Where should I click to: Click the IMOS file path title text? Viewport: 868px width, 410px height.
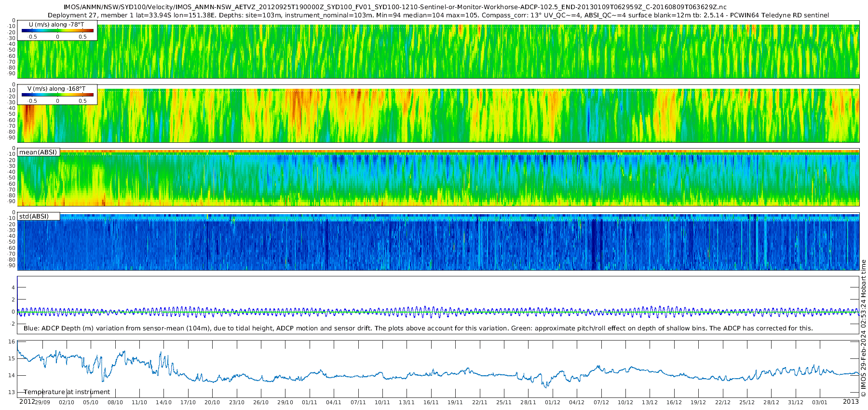395,7
